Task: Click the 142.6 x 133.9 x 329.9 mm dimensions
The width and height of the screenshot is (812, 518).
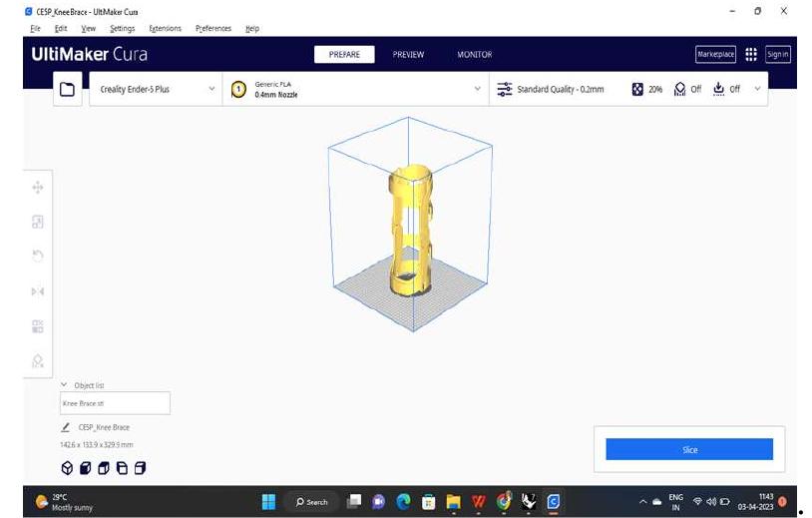Action: [97, 445]
